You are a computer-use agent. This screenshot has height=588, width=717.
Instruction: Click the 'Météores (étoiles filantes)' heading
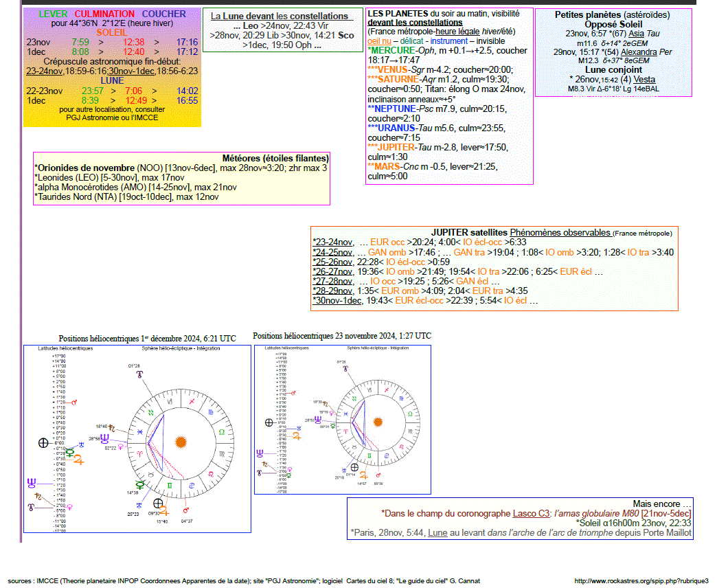(x=275, y=158)
